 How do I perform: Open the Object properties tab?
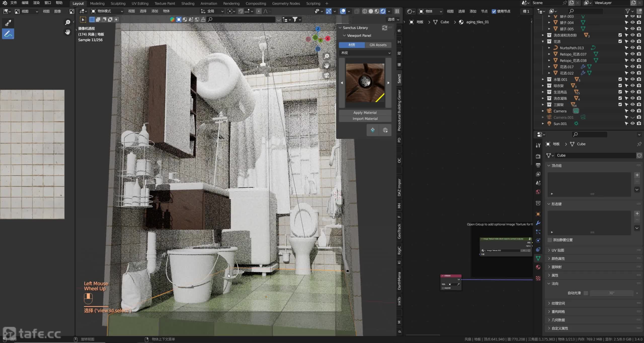(538, 214)
